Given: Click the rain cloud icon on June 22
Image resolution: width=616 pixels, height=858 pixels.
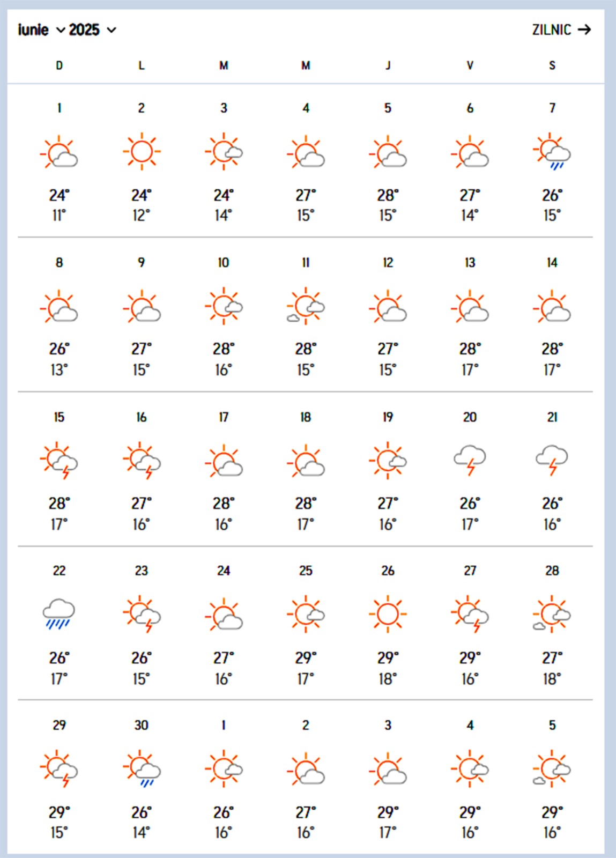Looking at the screenshot, I should point(59,614).
